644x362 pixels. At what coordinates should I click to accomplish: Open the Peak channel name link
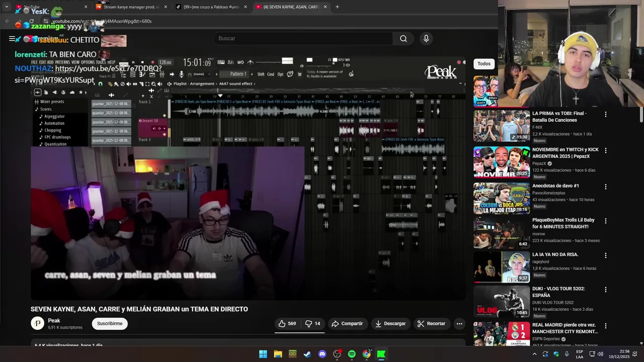(x=54, y=321)
